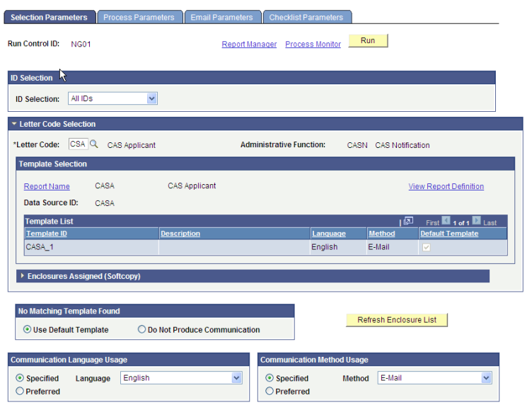Select Preferred under Communication Method Usage
Viewport: 532px width, 417px height.
[x=270, y=392]
